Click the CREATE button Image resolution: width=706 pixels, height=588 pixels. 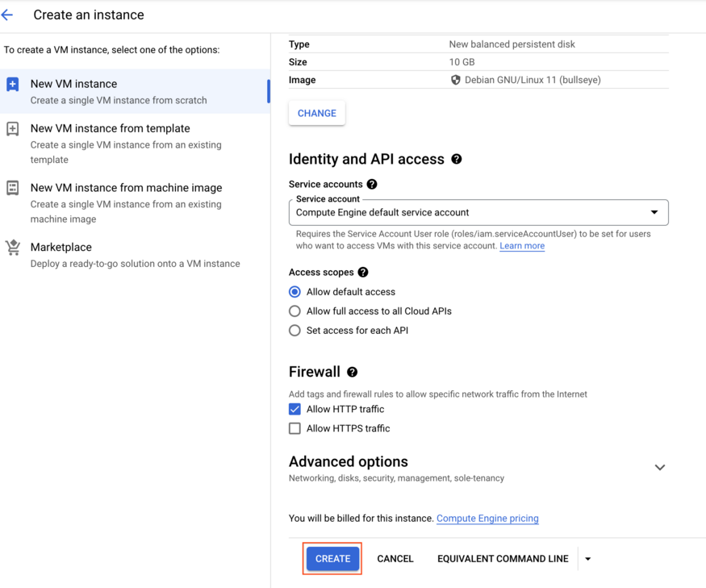pyautogui.click(x=332, y=558)
